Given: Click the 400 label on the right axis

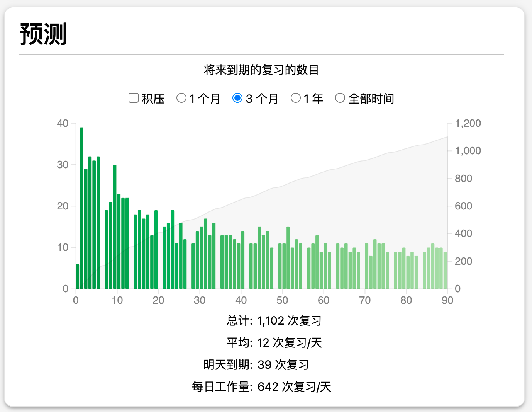Looking at the screenshot, I should (x=463, y=233).
